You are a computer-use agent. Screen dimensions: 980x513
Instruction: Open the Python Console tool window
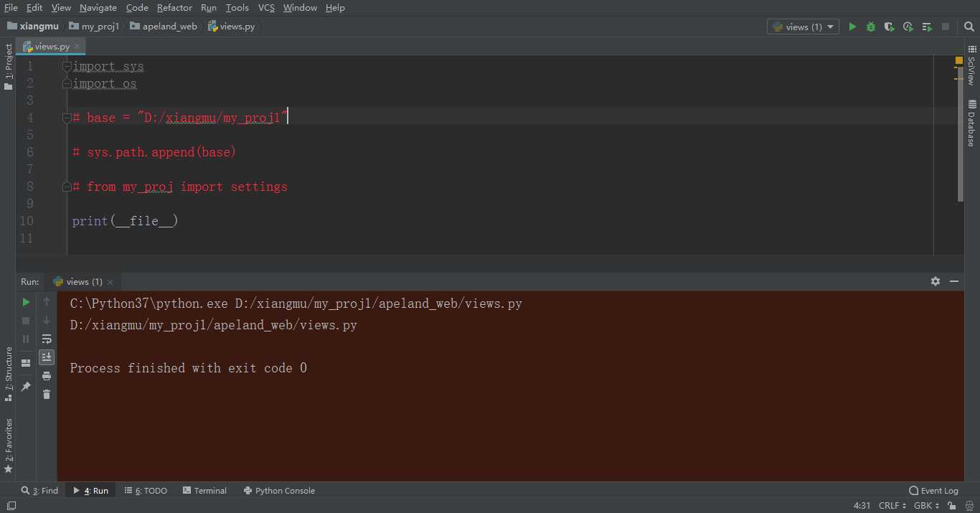[279, 491]
